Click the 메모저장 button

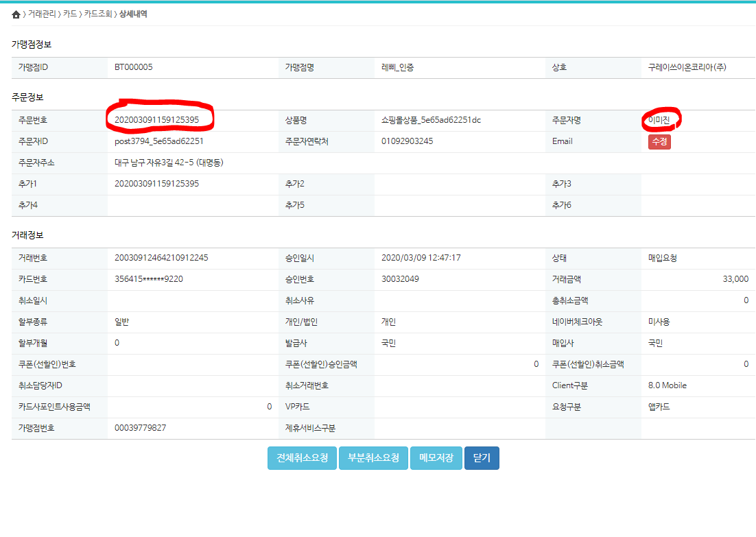coord(436,458)
